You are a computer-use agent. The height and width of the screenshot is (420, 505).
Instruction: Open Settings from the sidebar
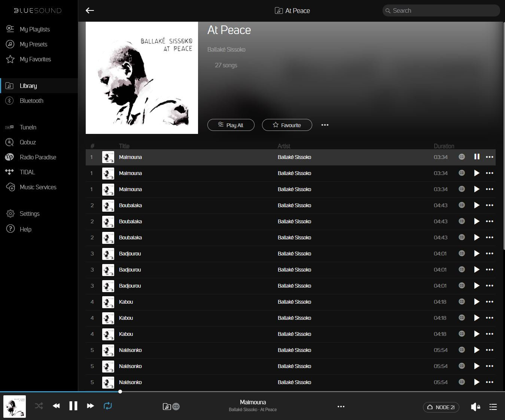(x=29, y=214)
